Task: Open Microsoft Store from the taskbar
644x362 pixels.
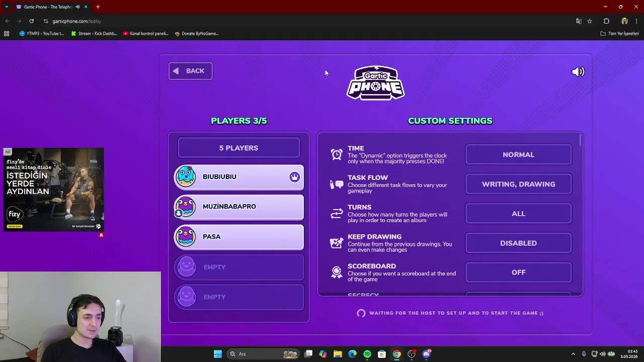Action: pyautogui.click(x=382, y=354)
